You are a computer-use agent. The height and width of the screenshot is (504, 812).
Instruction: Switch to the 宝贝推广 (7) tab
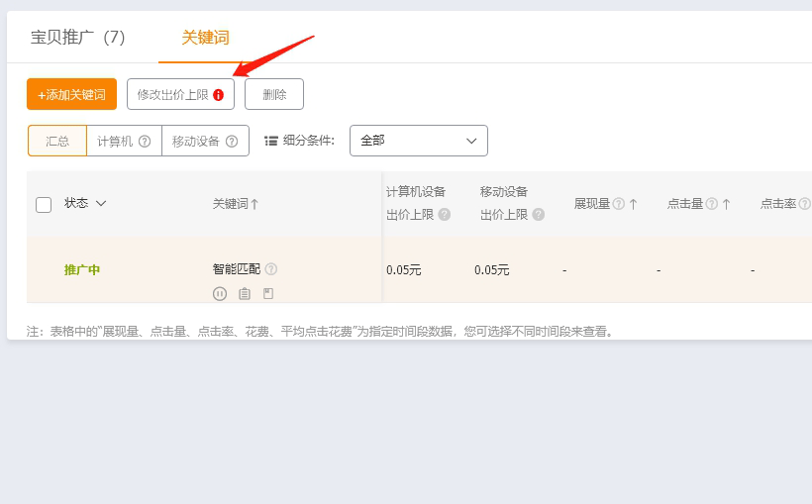(x=78, y=38)
